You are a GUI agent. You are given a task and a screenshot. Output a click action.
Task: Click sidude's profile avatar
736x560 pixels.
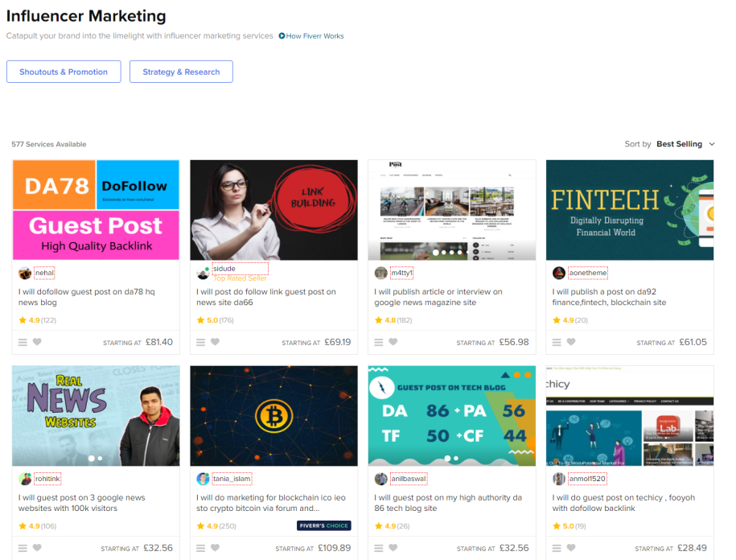click(x=203, y=273)
